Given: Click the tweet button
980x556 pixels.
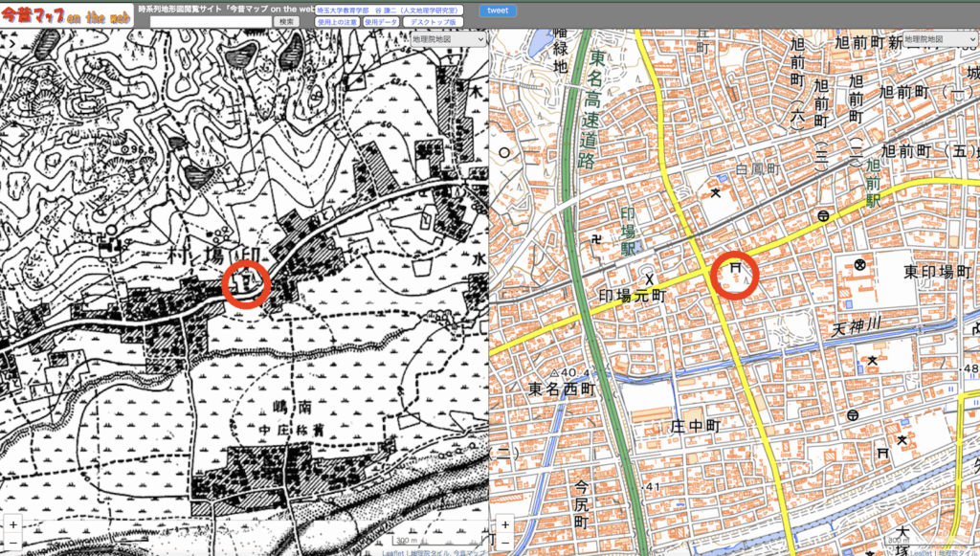Looking at the screenshot, I should [x=497, y=11].
